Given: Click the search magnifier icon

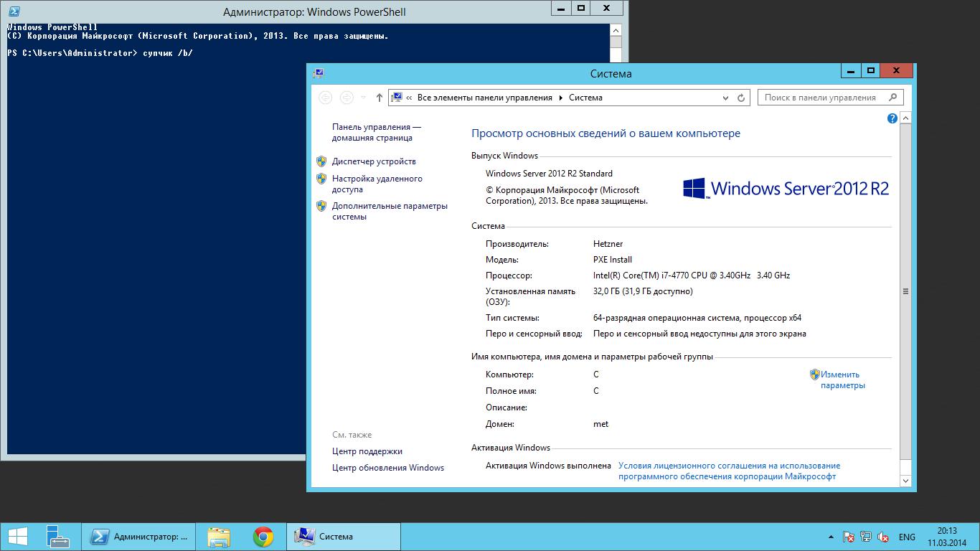Looking at the screenshot, I should pyautogui.click(x=893, y=98).
